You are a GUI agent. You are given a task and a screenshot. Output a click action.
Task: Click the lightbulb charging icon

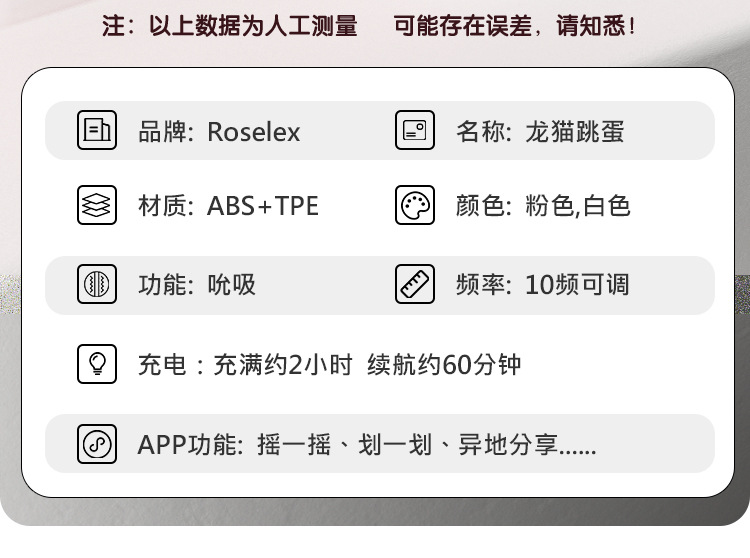[x=97, y=364]
